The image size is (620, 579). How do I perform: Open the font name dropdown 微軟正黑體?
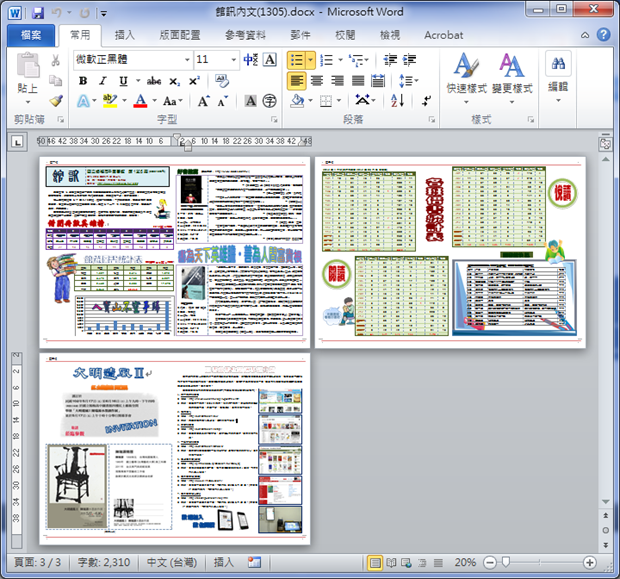coord(187,60)
